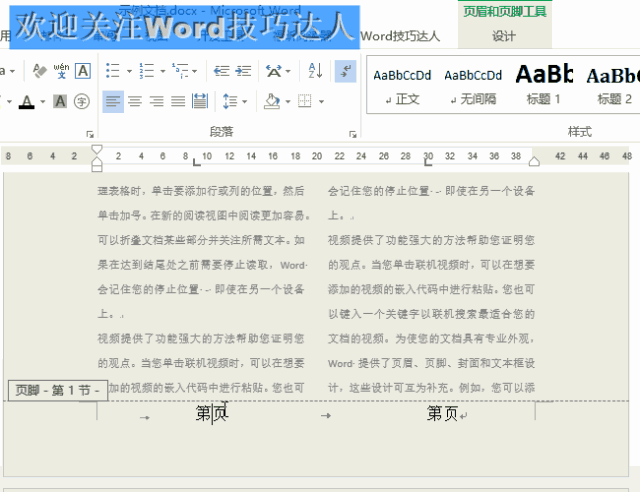Open Font settings dialog launcher

(x=90, y=134)
